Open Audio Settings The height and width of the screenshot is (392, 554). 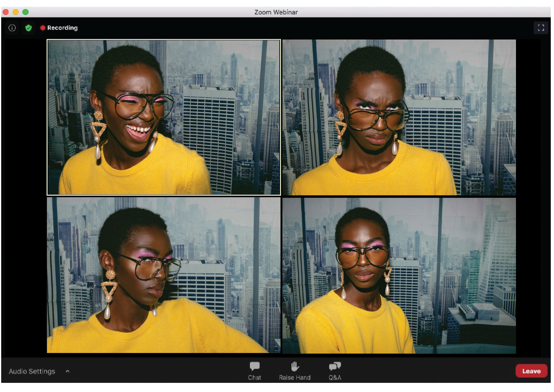tap(32, 371)
